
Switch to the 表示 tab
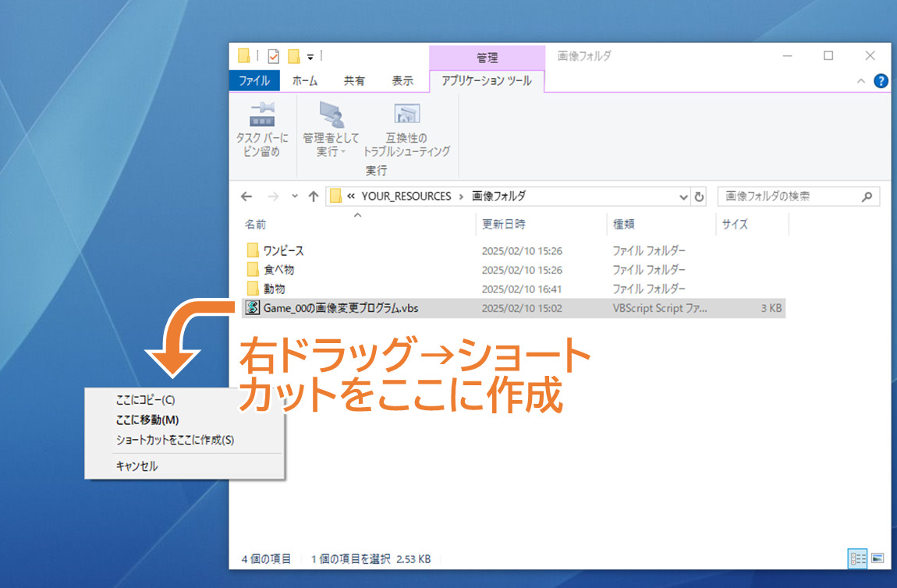[402, 80]
